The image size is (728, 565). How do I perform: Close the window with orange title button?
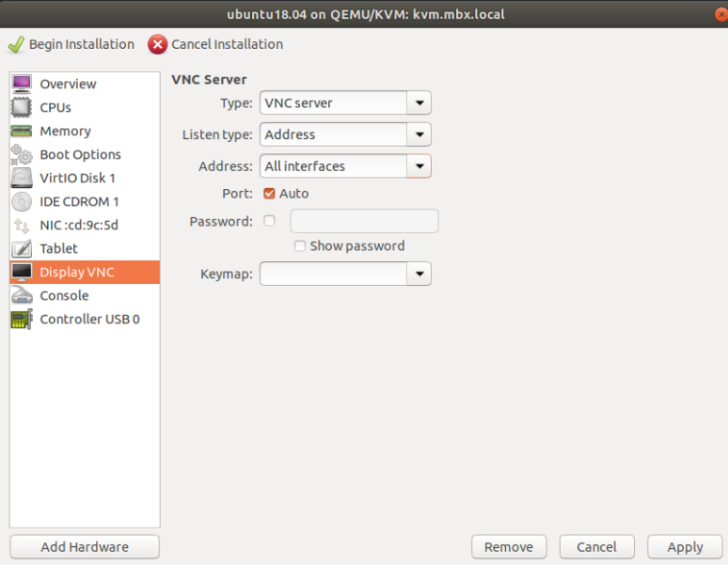(721, 14)
